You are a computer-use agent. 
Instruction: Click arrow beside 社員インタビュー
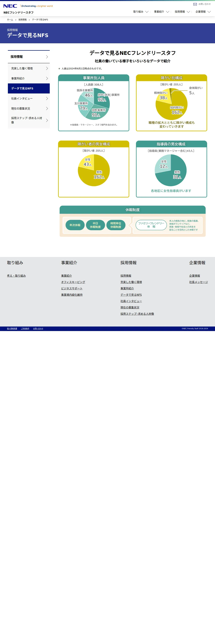[x=47, y=98]
